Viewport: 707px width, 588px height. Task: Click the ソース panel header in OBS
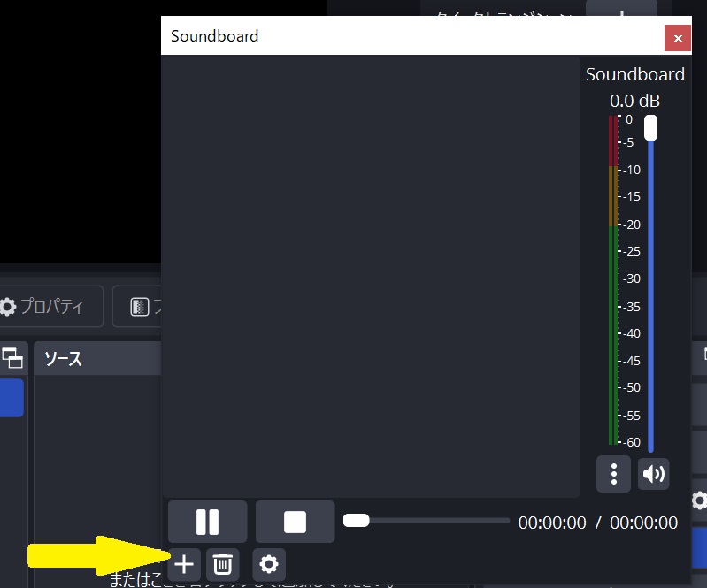pyautogui.click(x=97, y=359)
